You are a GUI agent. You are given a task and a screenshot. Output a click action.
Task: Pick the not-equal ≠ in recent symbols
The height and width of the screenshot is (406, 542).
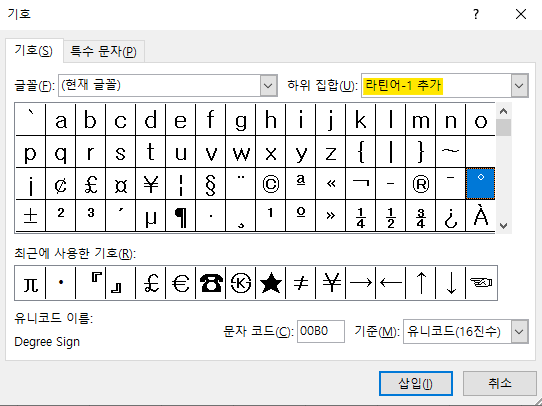point(300,283)
